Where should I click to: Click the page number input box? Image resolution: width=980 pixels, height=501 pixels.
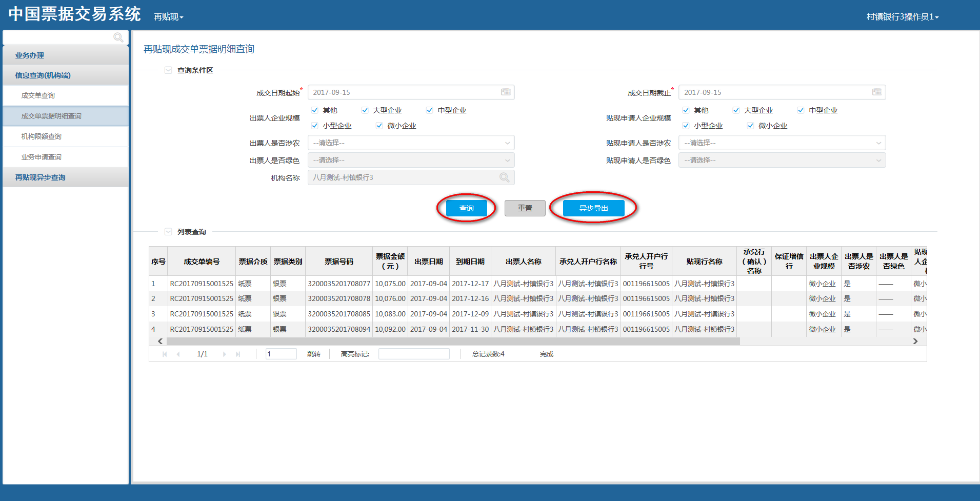click(281, 354)
